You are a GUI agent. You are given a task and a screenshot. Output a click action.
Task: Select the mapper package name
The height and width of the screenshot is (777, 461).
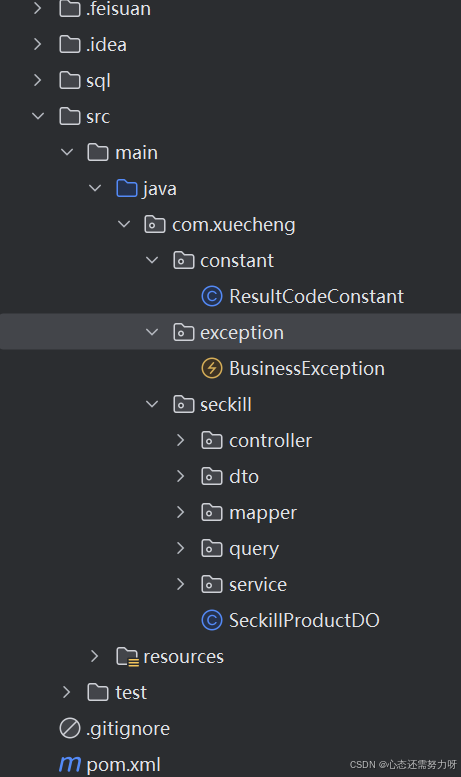(263, 513)
